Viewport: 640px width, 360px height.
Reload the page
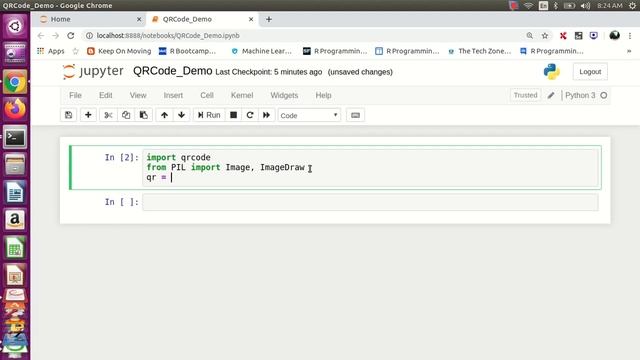pos(71,36)
